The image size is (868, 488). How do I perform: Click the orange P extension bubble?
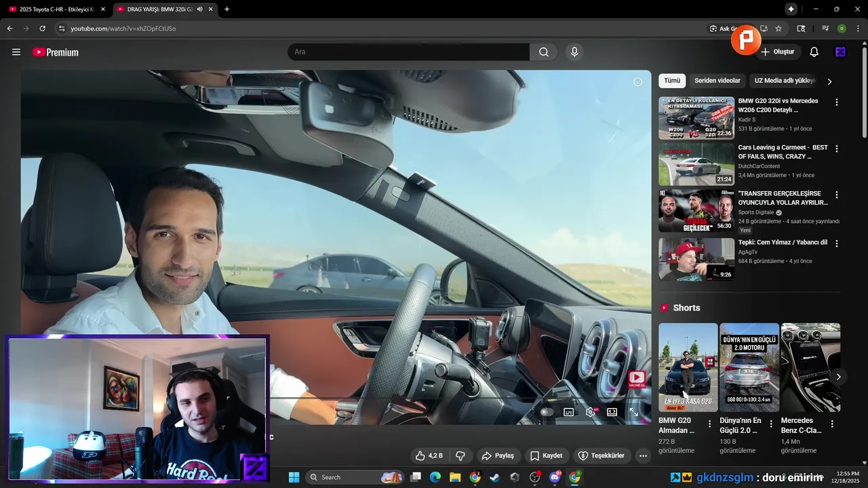[x=746, y=40]
